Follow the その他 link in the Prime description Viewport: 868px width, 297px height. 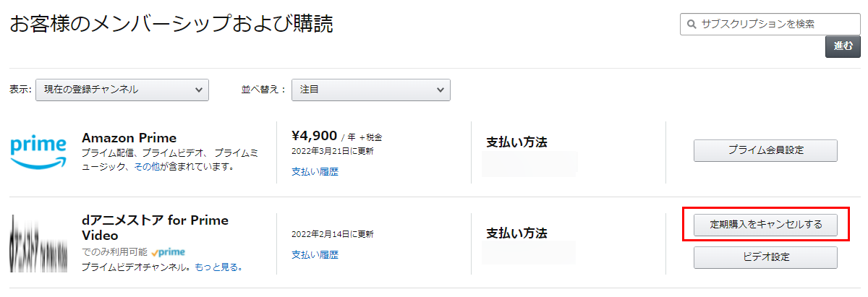(145, 167)
